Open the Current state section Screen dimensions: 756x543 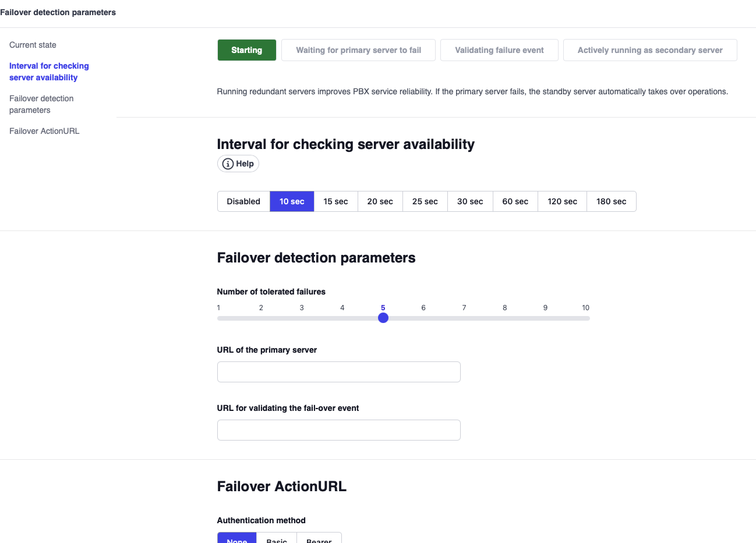click(x=33, y=45)
